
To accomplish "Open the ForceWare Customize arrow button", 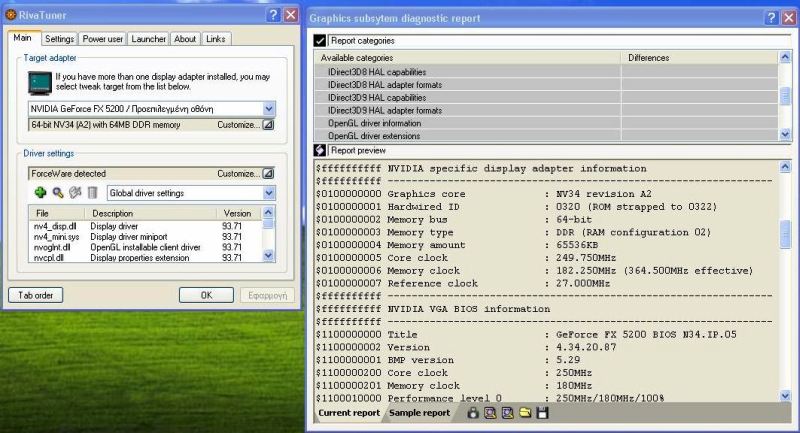I will (268, 173).
